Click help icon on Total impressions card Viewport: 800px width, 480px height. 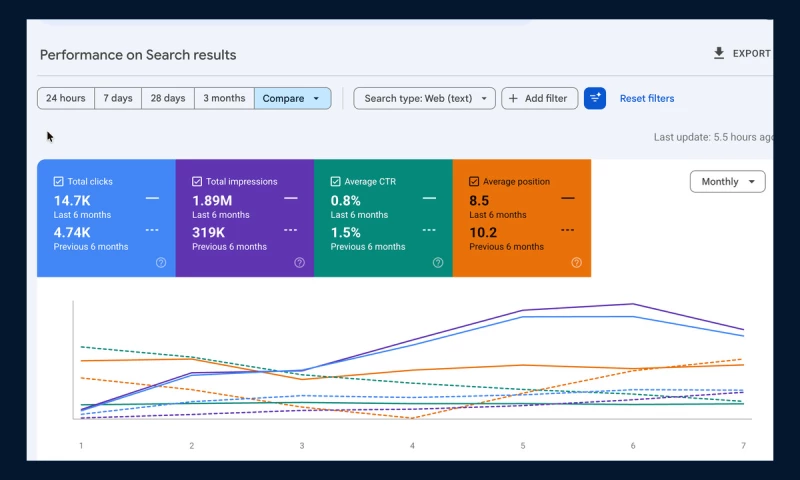pyautogui.click(x=299, y=263)
